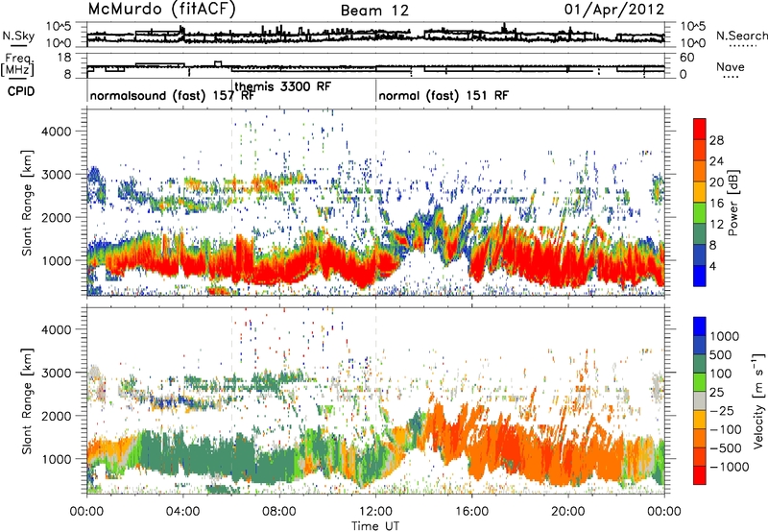The height and width of the screenshot is (532, 768).
Task: Click the '28' power colorbar tick
Action: click(716, 140)
